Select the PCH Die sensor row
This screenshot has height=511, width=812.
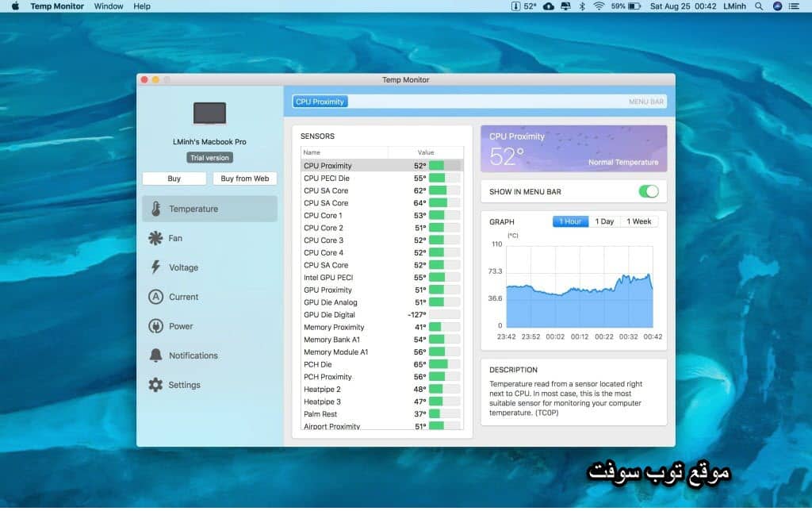[381, 365]
